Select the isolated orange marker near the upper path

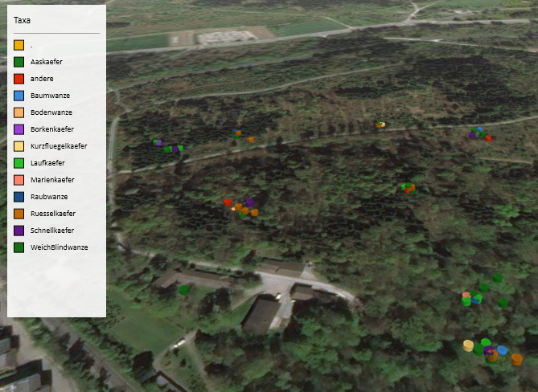251,140
